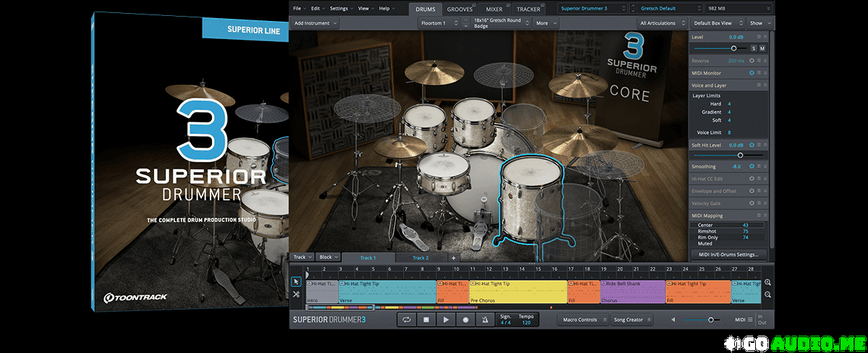
Task: Select the yellow Pre Chorus block
Action: (x=518, y=292)
